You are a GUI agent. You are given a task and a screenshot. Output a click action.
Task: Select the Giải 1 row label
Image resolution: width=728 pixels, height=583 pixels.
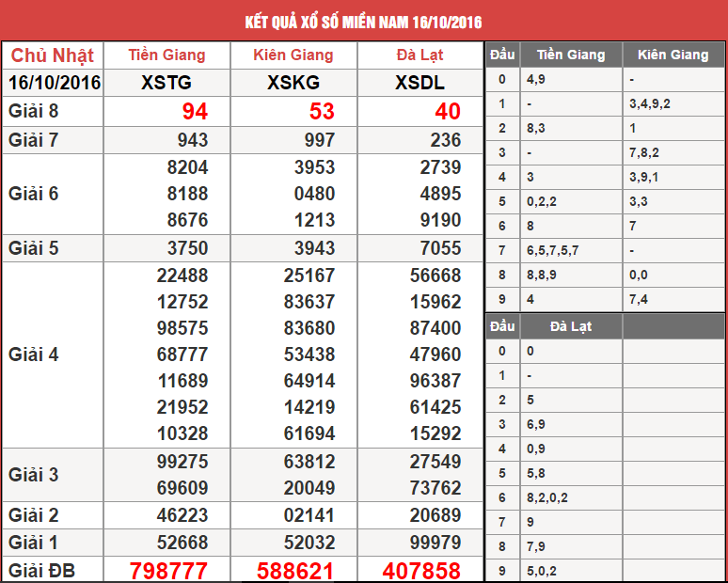[34, 543]
